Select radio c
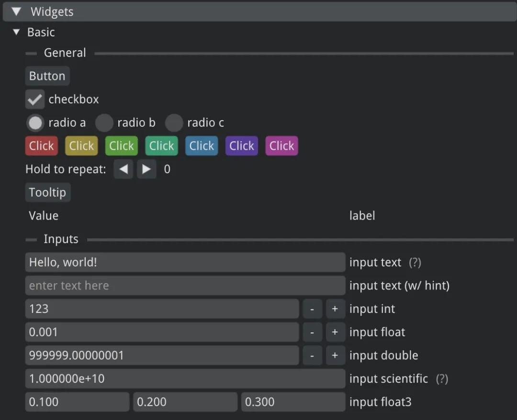Viewport: 517px width, 420px height. 174,122
